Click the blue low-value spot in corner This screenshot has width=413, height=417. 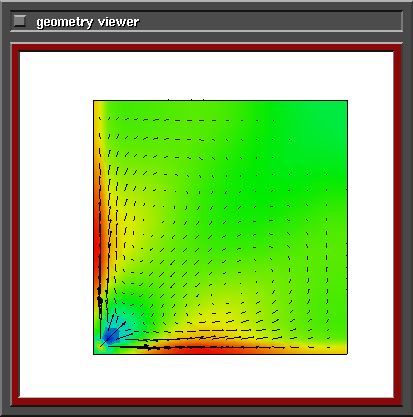[x=111, y=335]
